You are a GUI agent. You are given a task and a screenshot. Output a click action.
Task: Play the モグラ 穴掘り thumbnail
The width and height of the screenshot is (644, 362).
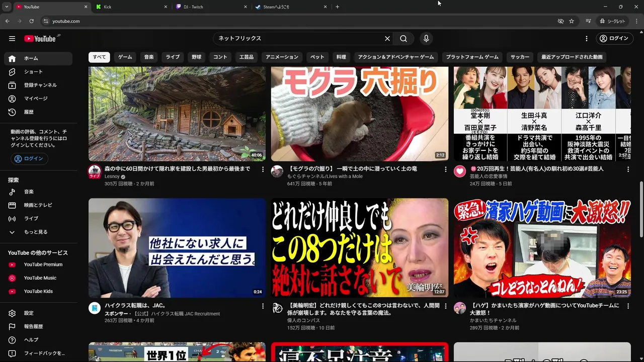click(x=360, y=114)
